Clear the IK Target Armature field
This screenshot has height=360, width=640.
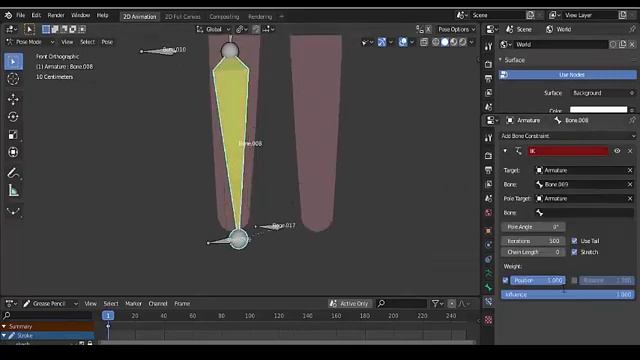tap(630, 170)
